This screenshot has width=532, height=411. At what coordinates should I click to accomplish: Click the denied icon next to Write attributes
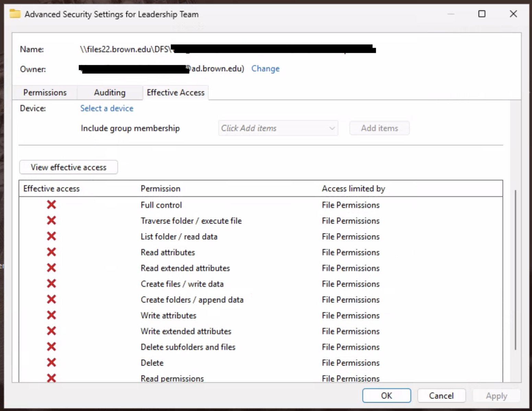point(51,315)
